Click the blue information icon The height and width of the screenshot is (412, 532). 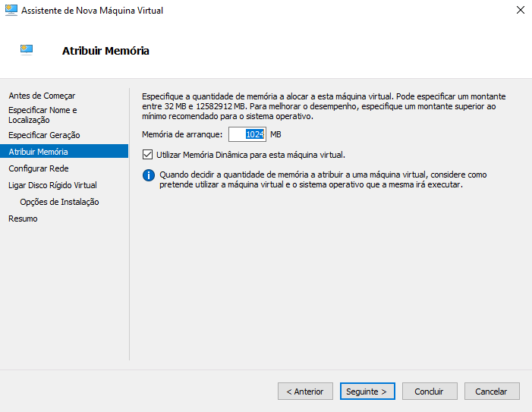pyautogui.click(x=149, y=175)
